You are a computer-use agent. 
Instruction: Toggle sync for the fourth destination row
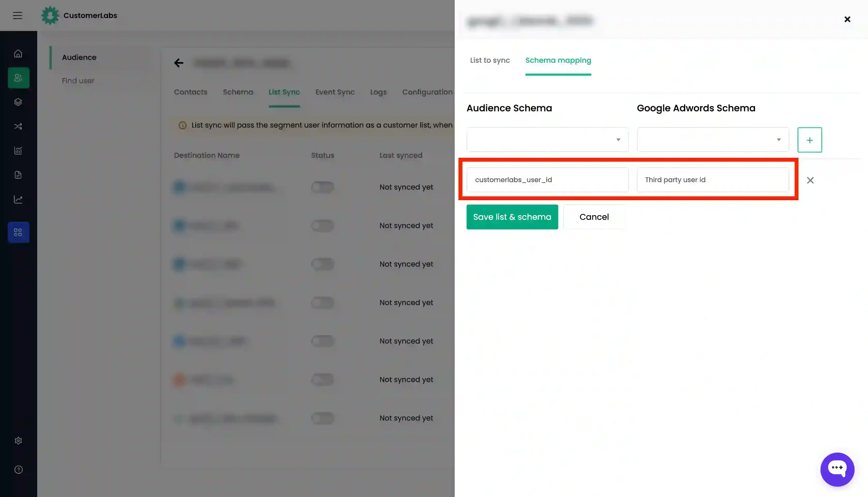(323, 303)
